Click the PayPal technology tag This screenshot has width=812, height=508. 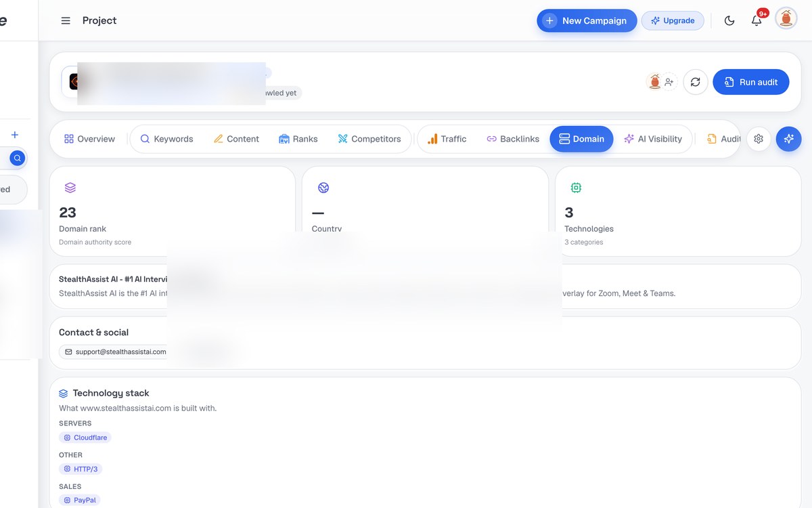(x=80, y=500)
